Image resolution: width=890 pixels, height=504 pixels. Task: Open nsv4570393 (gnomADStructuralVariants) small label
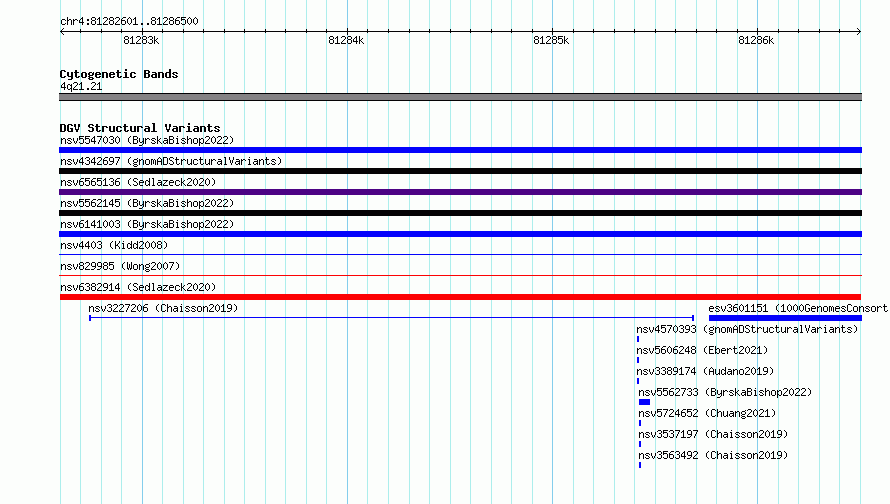tap(747, 329)
